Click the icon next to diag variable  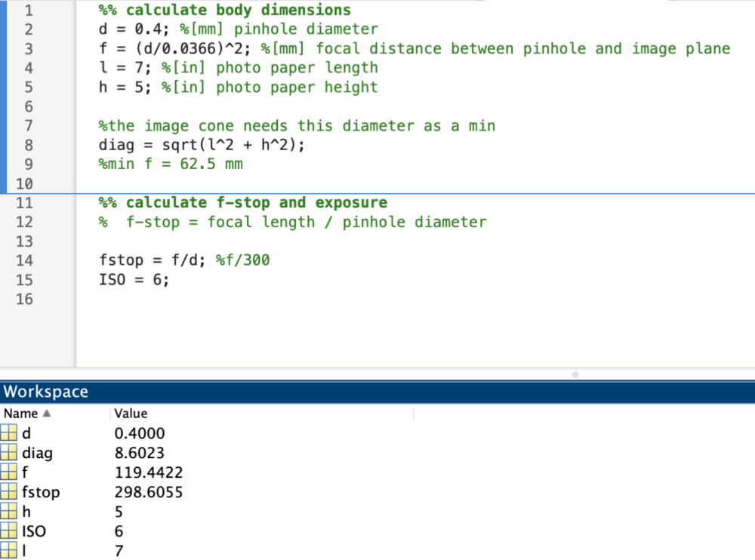(8, 453)
